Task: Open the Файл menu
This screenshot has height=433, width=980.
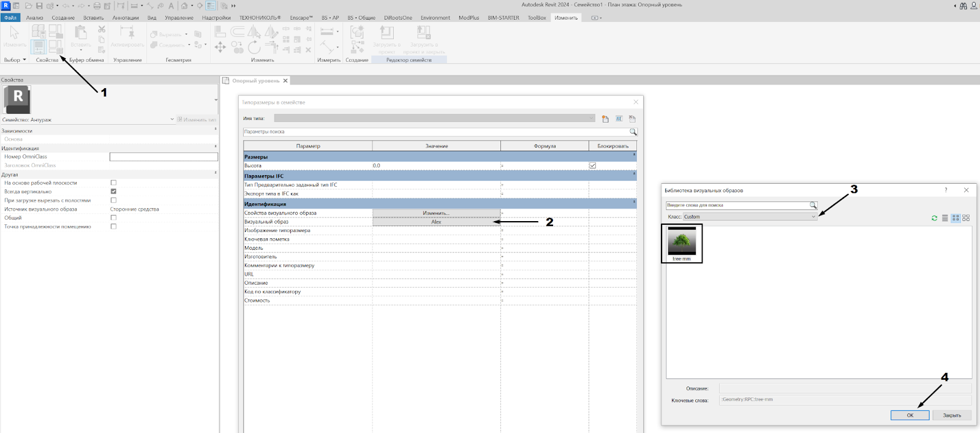Action: click(x=10, y=18)
